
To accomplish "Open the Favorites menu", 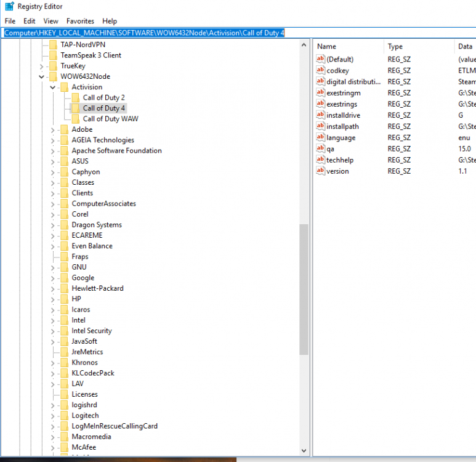I will click(81, 21).
